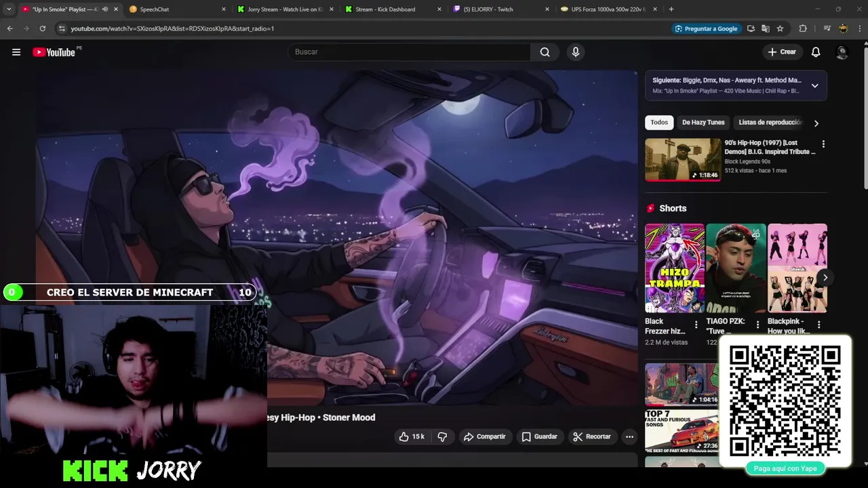Open the Blackpink - How you like short title

click(x=788, y=326)
